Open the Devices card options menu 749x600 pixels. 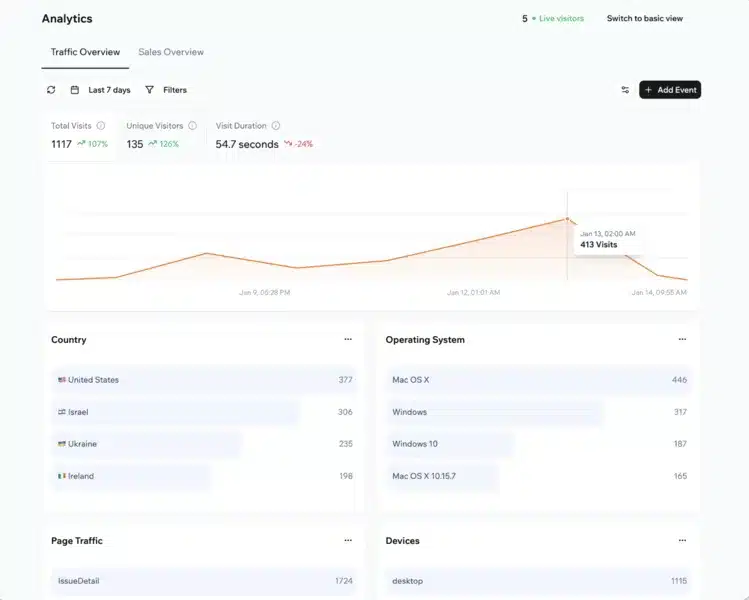(682, 540)
